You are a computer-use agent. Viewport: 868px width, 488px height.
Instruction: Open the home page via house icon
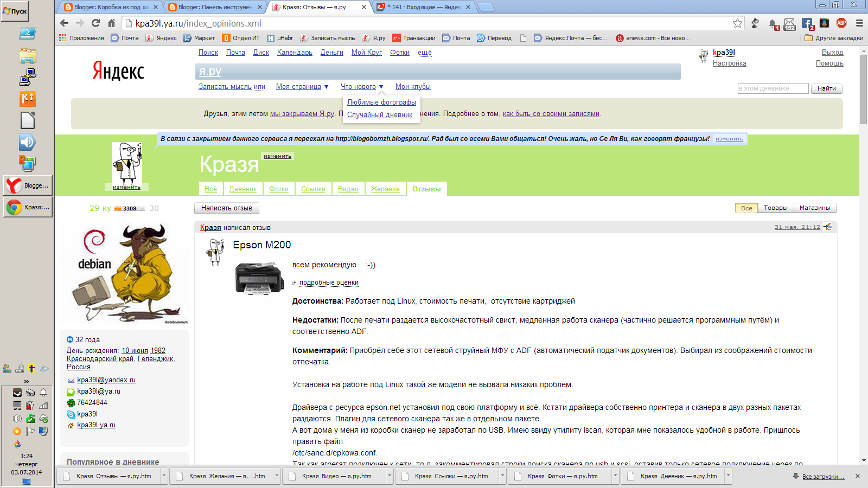pos(112,23)
